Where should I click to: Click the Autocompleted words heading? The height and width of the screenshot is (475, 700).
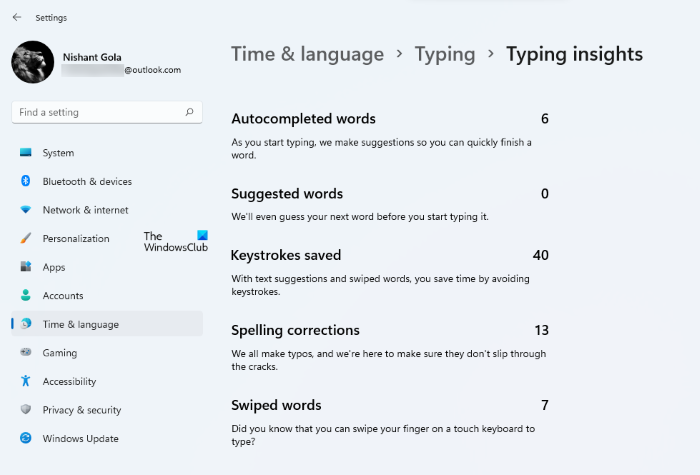(x=303, y=119)
